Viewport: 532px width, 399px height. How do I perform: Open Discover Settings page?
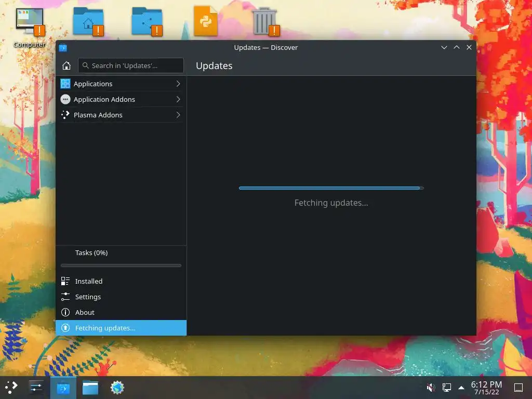121,297
